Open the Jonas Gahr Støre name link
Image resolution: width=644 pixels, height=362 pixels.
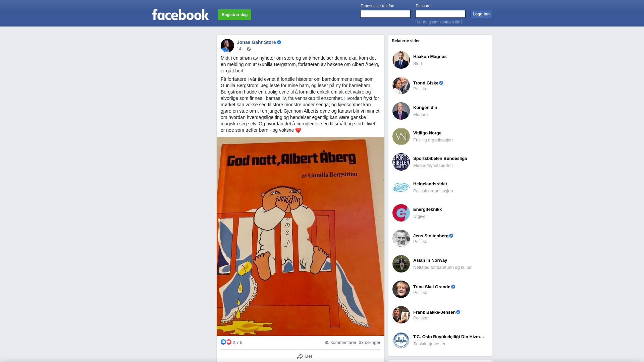pos(256,42)
